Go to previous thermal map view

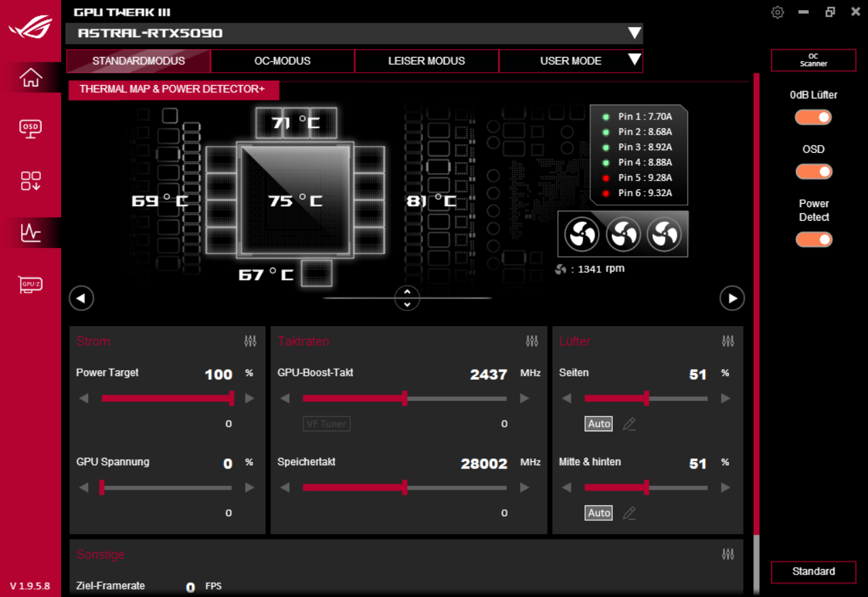coord(81,297)
